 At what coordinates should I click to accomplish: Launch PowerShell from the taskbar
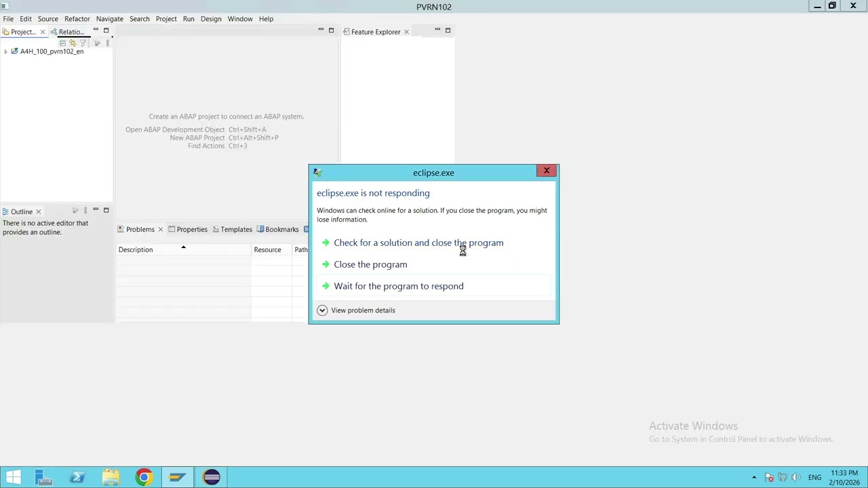(77, 477)
